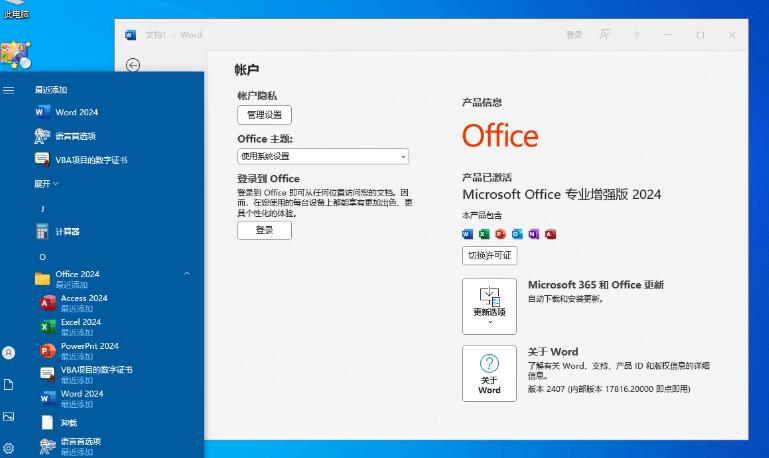This screenshot has height=458, width=769.
Task: Open the feedback person icon in the title bar
Action: click(605, 35)
